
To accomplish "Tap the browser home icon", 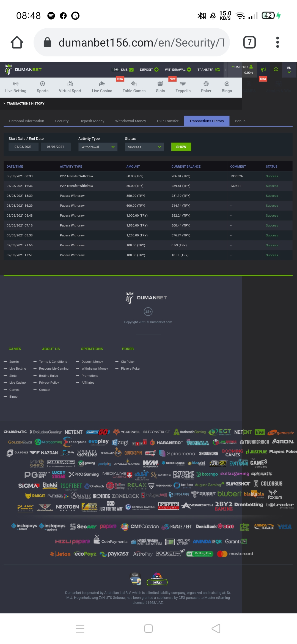I will [17, 42].
